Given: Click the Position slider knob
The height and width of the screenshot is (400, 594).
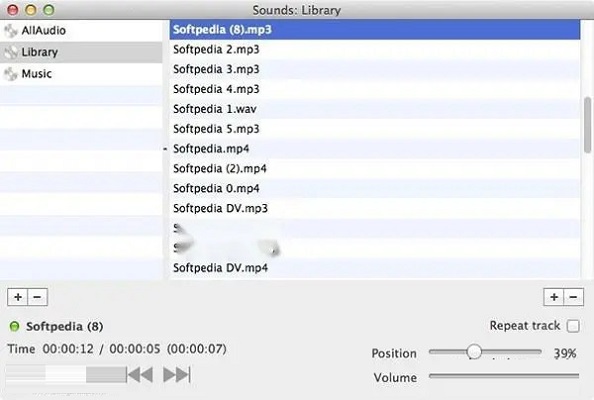Looking at the screenshot, I should point(474,352).
